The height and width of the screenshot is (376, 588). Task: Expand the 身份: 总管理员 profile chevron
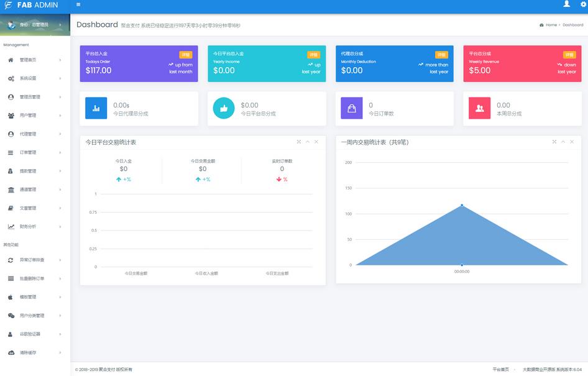pyautogui.click(x=60, y=25)
